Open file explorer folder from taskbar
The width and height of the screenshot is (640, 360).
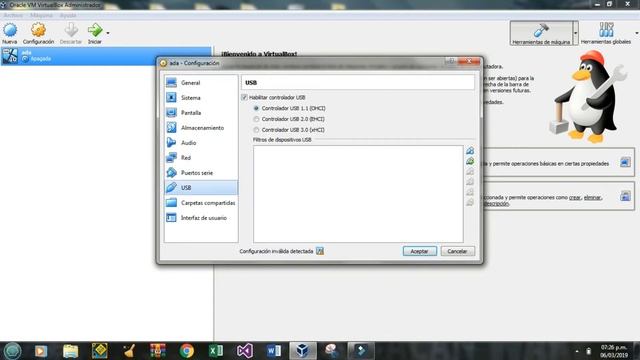coord(70,351)
